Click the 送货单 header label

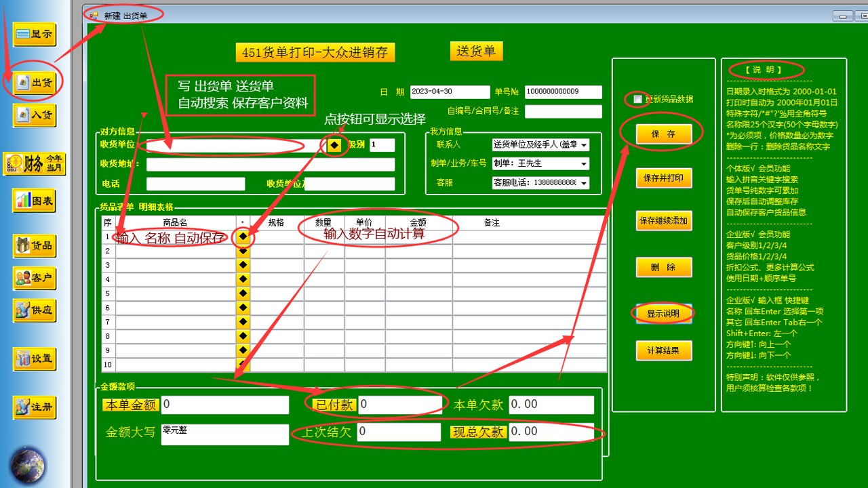point(476,50)
